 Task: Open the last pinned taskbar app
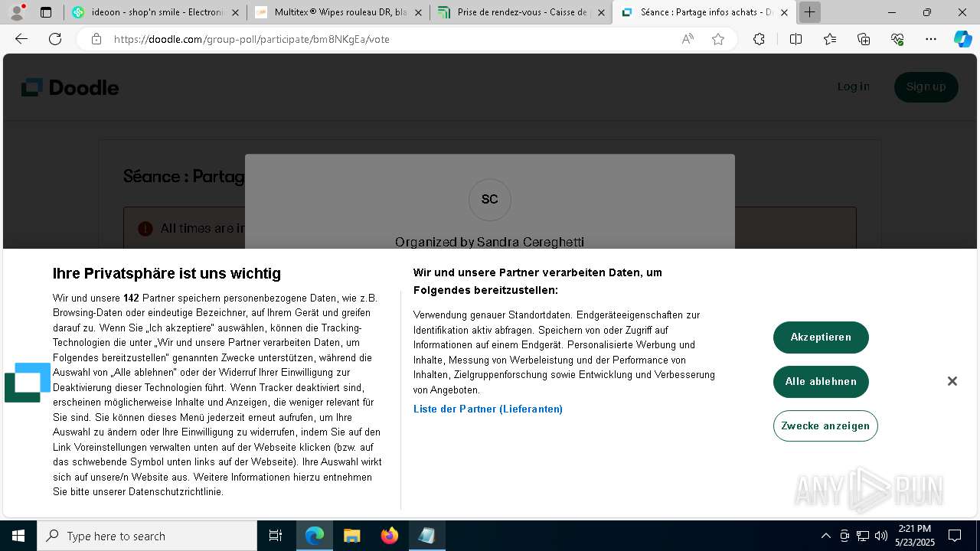[x=426, y=536]
